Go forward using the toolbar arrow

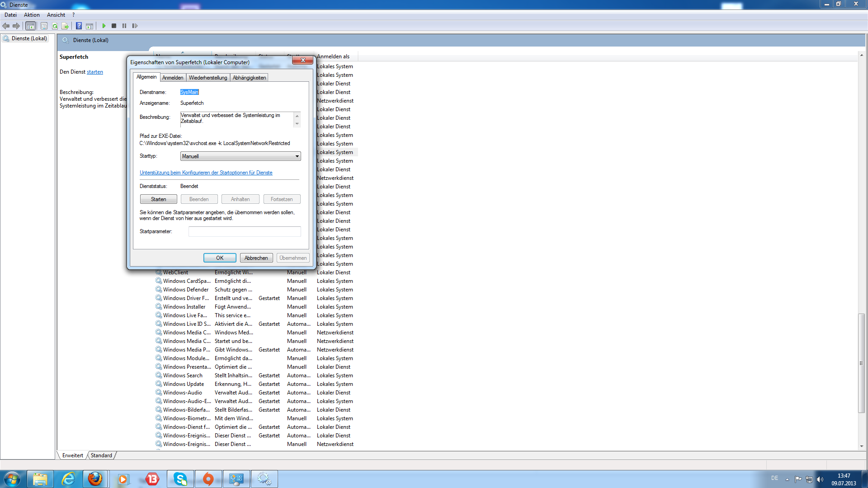tap(16, 26)
